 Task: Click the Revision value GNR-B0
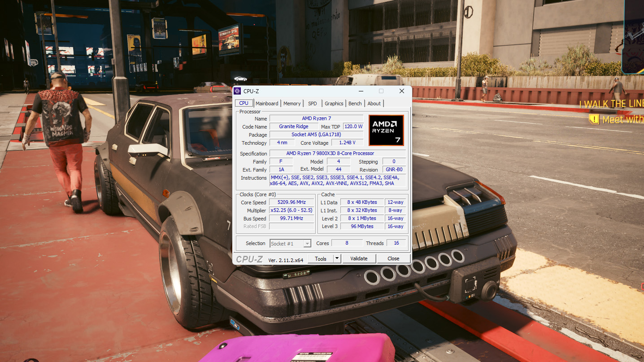[394, 170]
